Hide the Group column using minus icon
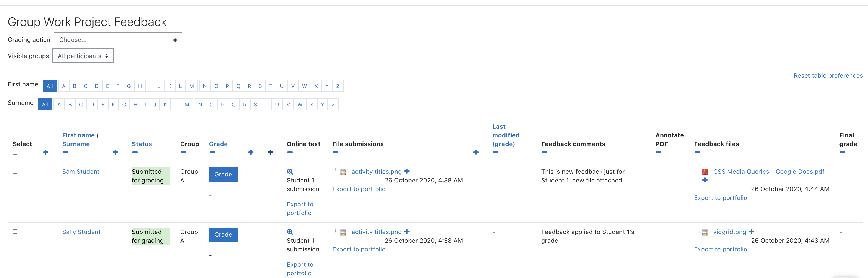This screenshot has height=278, width=868. coord(183,153)
